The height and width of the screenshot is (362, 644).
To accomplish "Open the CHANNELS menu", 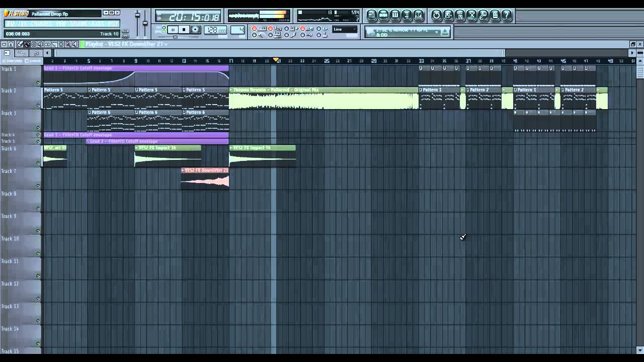I will [40, 24].
